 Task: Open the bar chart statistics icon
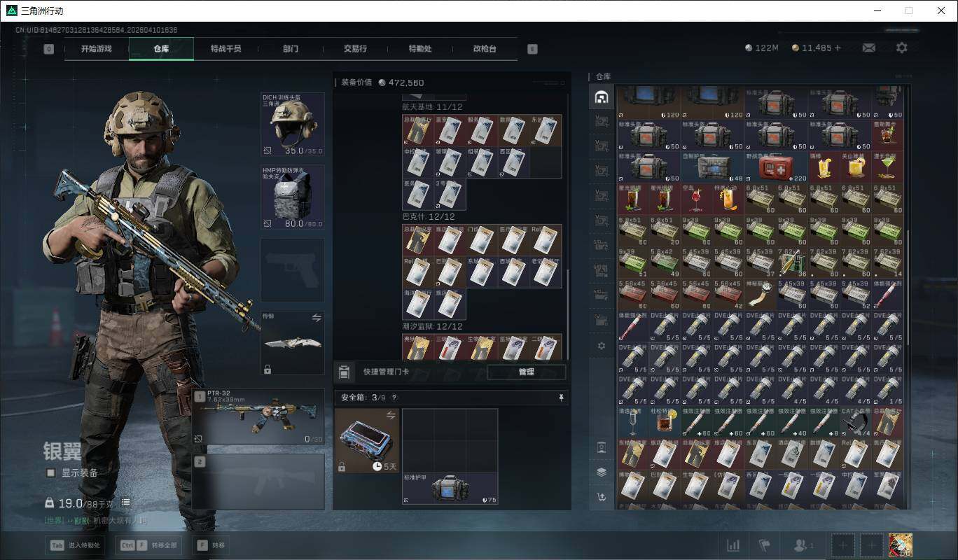click(733, 545)
